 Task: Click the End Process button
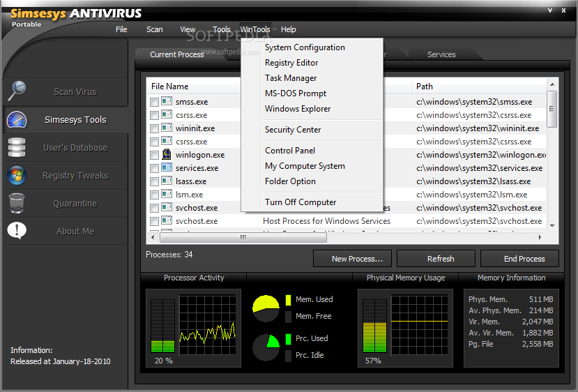click(x=519, y=259)
